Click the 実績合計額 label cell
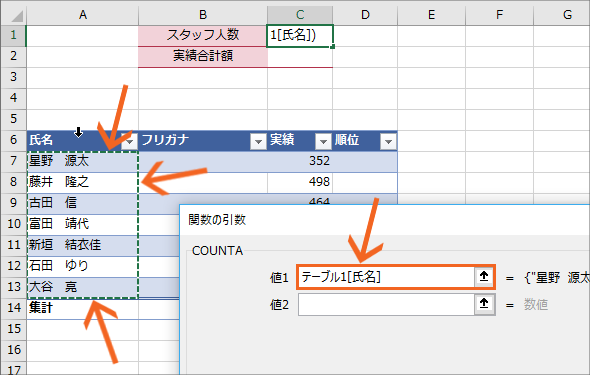 click(x=203, y=56)
